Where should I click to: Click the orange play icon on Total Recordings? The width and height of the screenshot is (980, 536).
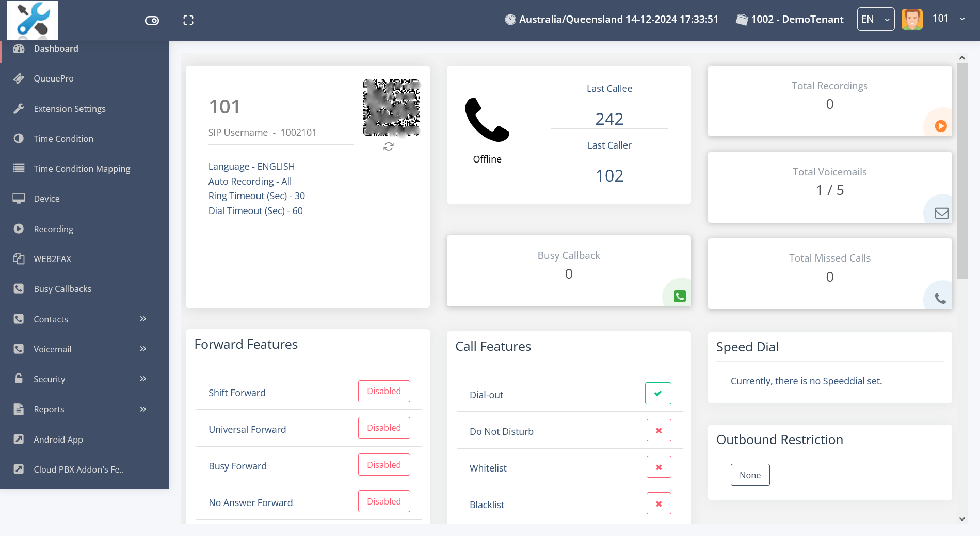[940, 126]
